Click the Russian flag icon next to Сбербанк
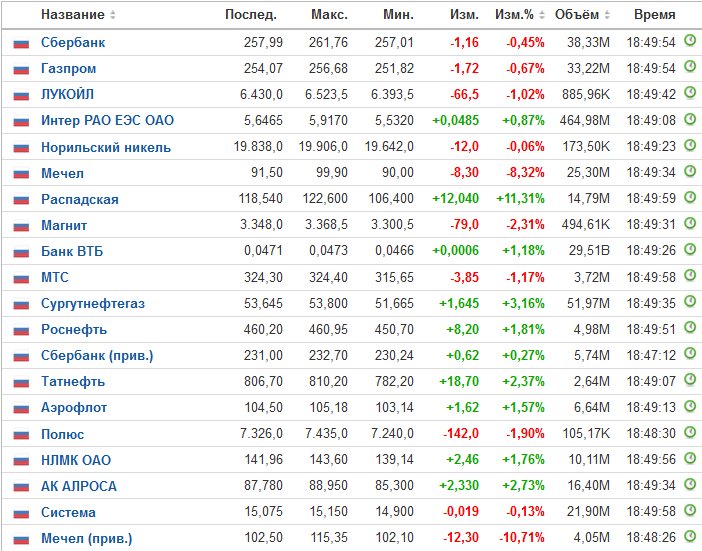The height and width of the screenshot is (551, 702). tap(21, 43)
